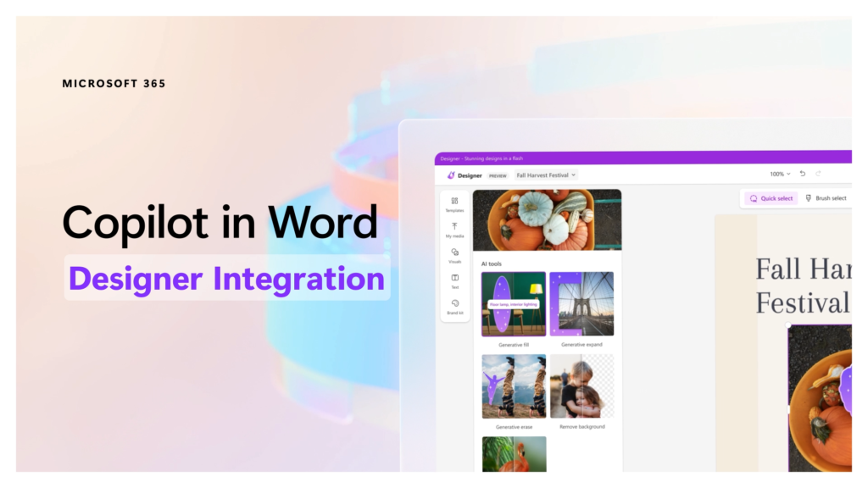Click the Fall Harvest Festival canvas title

pyautogui.click(x=804, y=286)
